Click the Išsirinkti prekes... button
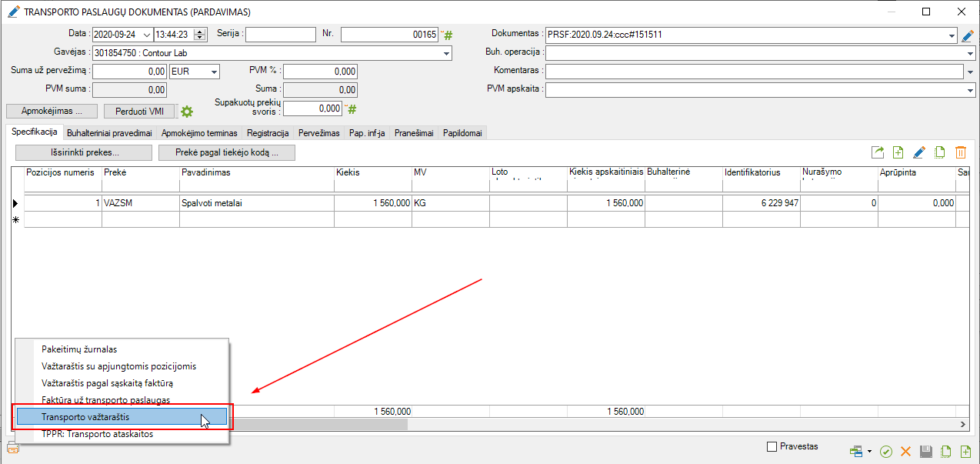Image resolution: width=980 pixels, height=464 pixels. (84, 152)
